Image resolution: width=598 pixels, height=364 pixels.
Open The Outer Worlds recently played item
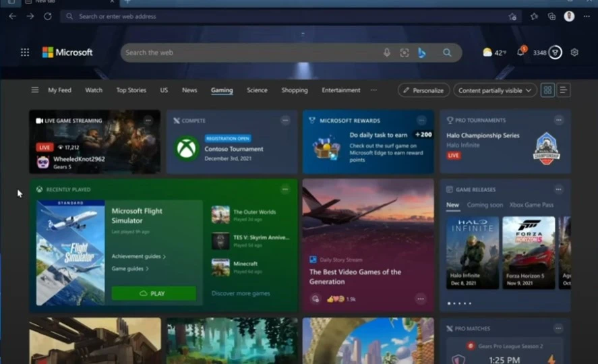[244, 215]
